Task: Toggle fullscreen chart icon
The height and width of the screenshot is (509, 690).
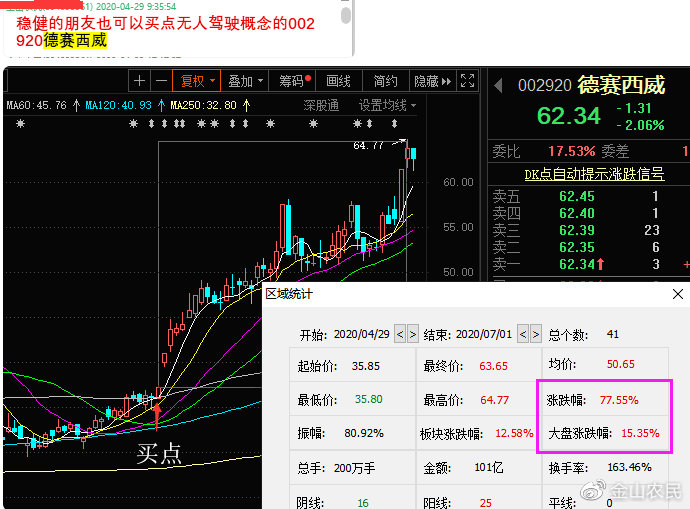Action: coord(467,81)
